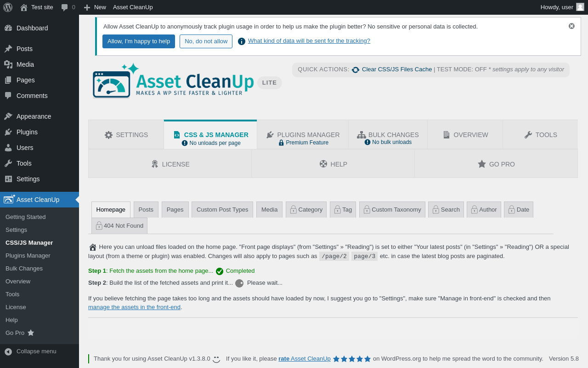Switch to CSS & JS MANAGER tab
The height and width of the screenshot is (368, 588).
[210, 135]
